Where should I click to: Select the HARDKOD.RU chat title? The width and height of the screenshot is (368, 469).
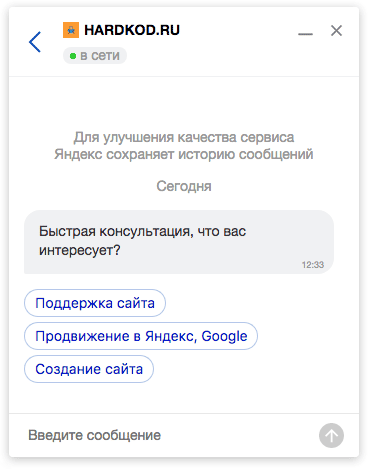tap(132, 30)
